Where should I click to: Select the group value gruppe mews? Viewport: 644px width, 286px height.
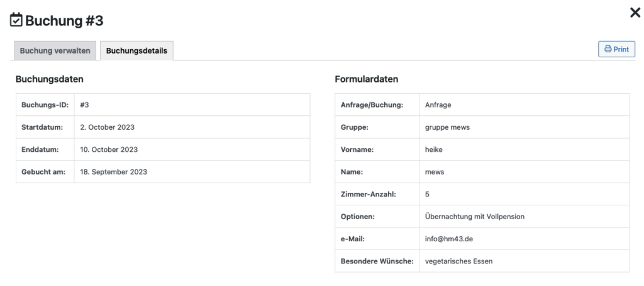pos(447,127)
